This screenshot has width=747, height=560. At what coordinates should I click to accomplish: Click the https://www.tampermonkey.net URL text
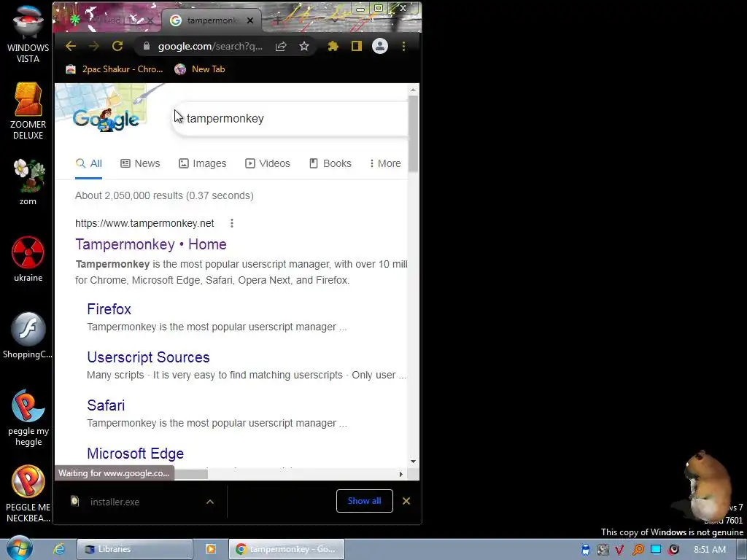(144, 223)
